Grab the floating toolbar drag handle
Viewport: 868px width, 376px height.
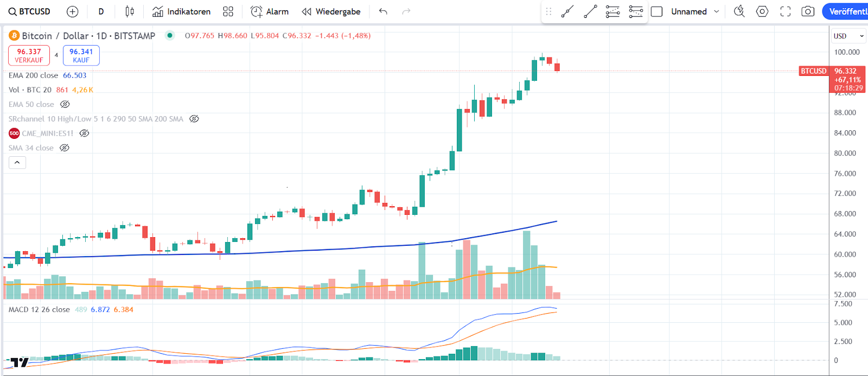pos(548,11)
